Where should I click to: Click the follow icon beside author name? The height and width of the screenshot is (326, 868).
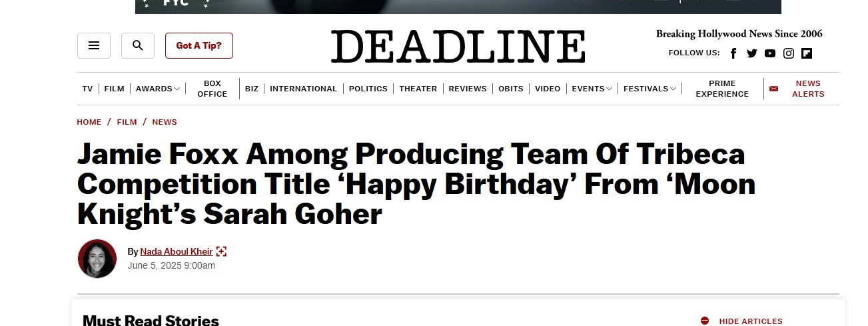pyautogui.click(x=222, y=251)
